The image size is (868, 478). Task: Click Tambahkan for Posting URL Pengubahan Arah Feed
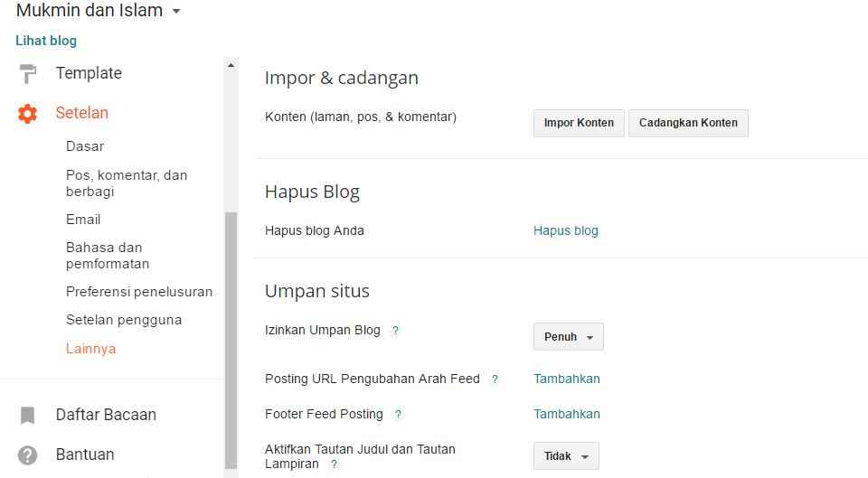566,379
